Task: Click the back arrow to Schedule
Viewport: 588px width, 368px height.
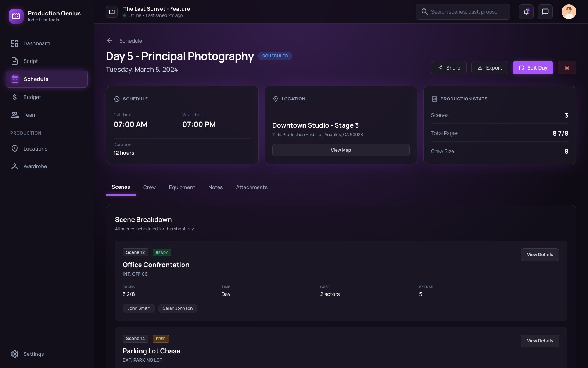Action: [x=110, y=40]
